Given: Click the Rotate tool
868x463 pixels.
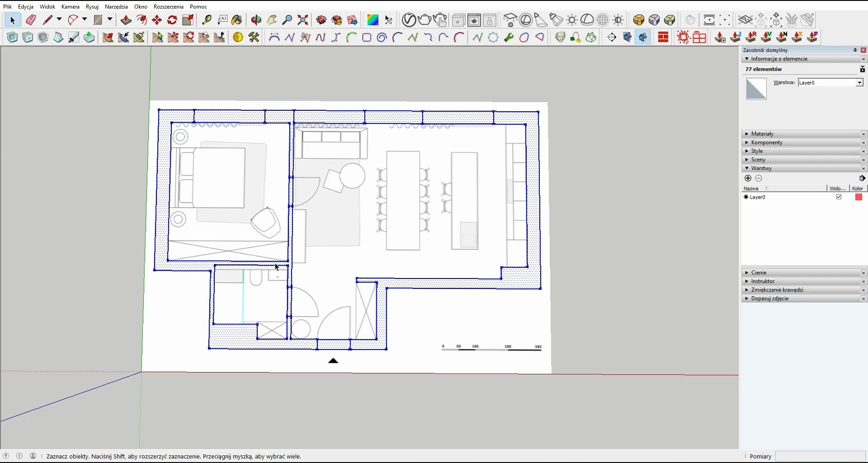Looking at the screenshot, I should click(172, 20).
